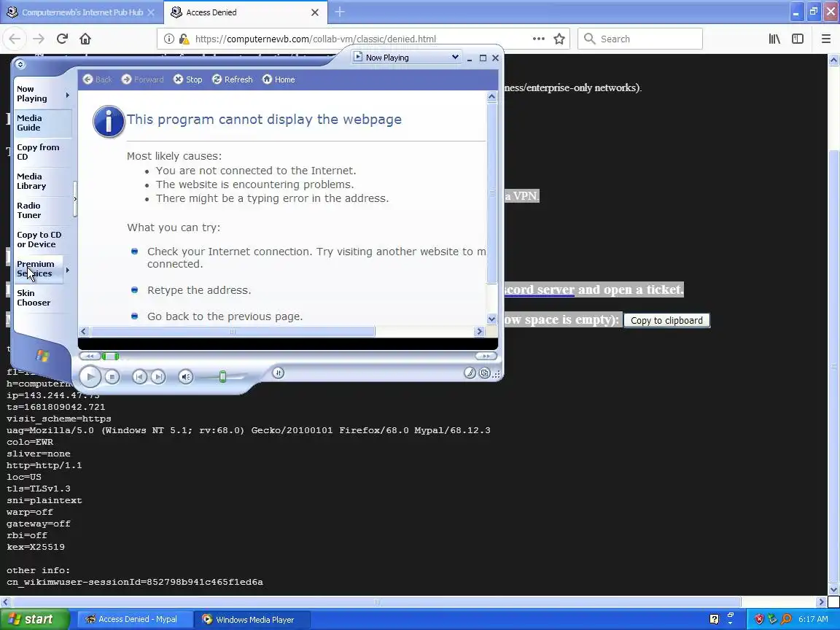This screenshot has height=630, width=840.
Task: Click Safely Remove Hardware tray icon
Action: click(x=772, y=619)
